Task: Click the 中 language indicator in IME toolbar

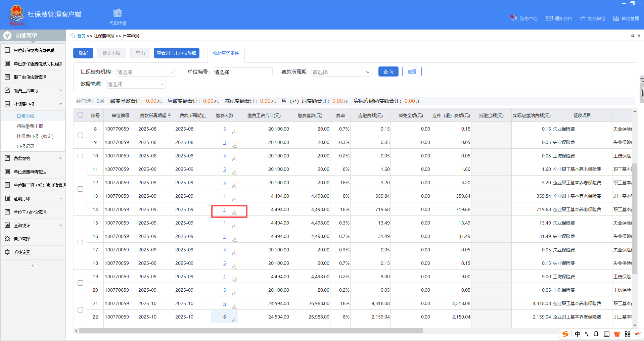Action: 578,334
